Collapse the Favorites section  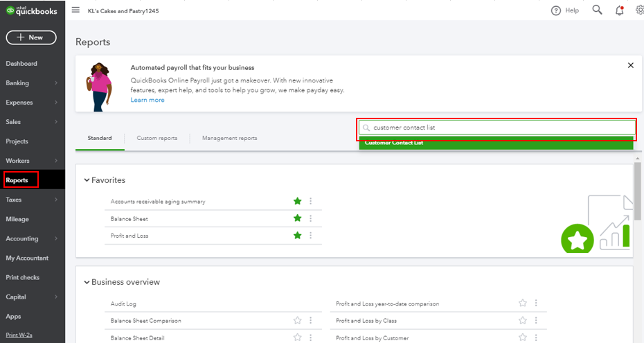87,180
